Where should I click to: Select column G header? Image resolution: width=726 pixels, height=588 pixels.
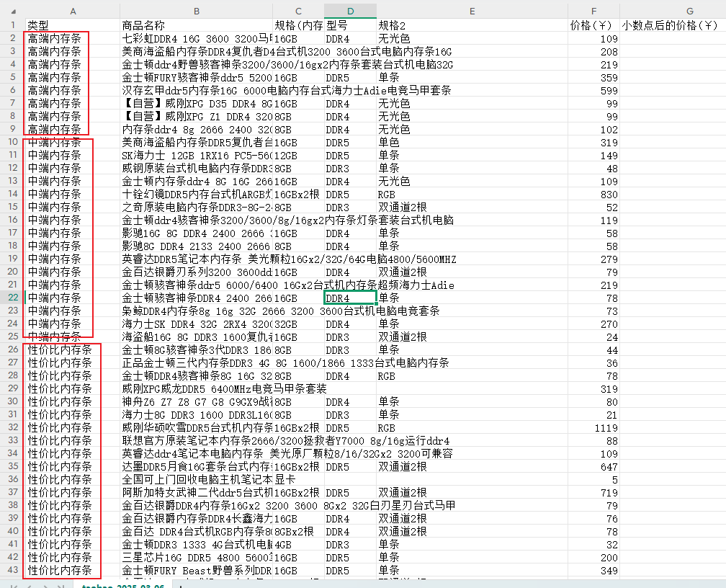[690, 11]
